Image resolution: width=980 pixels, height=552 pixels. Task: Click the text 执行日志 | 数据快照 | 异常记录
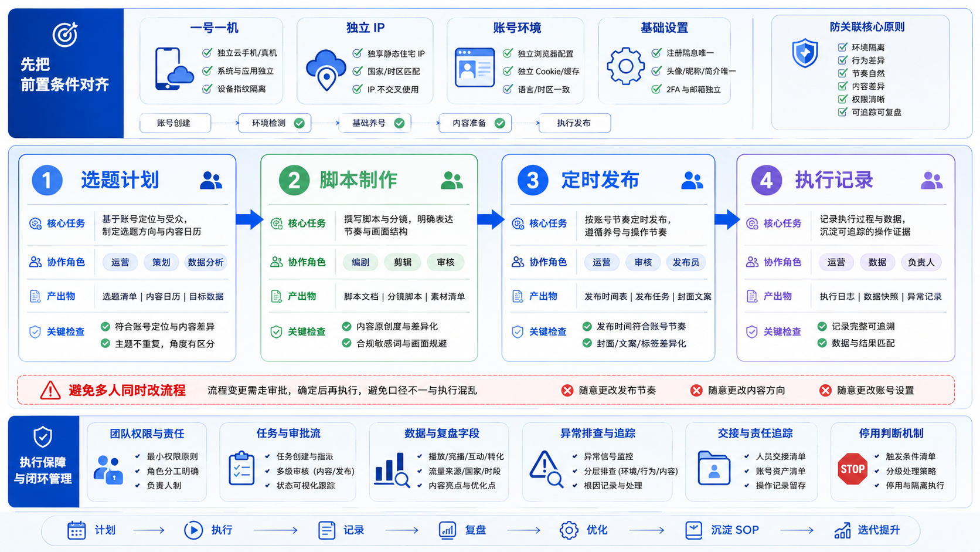[880, 297]
